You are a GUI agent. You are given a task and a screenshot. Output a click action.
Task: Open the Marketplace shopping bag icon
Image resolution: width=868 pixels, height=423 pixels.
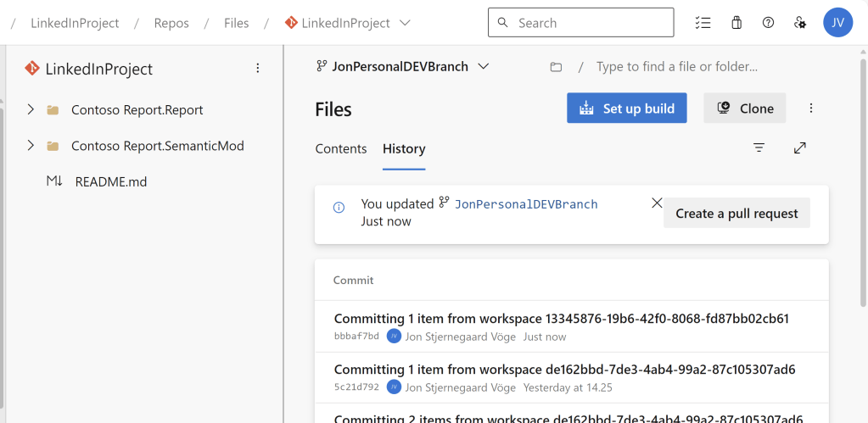736,23
